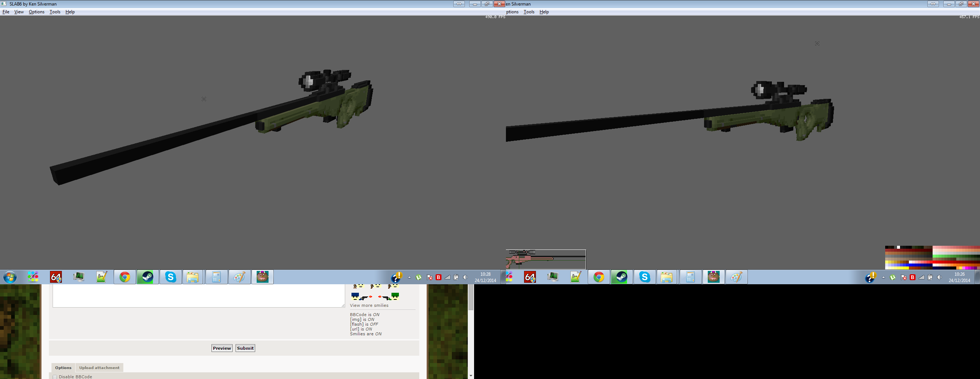The width and height of the screenshot is (980, 379).
Task: Open Skype from the taskbar
Action: (170, 277)
